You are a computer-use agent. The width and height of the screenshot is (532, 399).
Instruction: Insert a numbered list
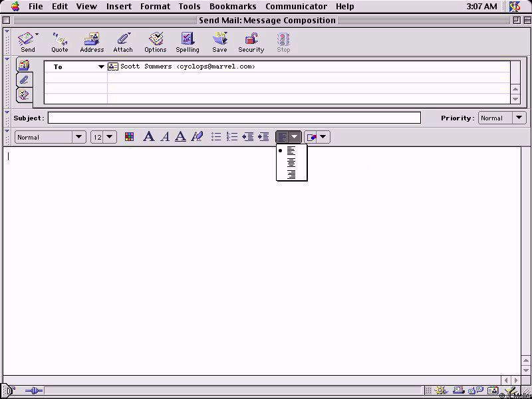coord(232,137)
